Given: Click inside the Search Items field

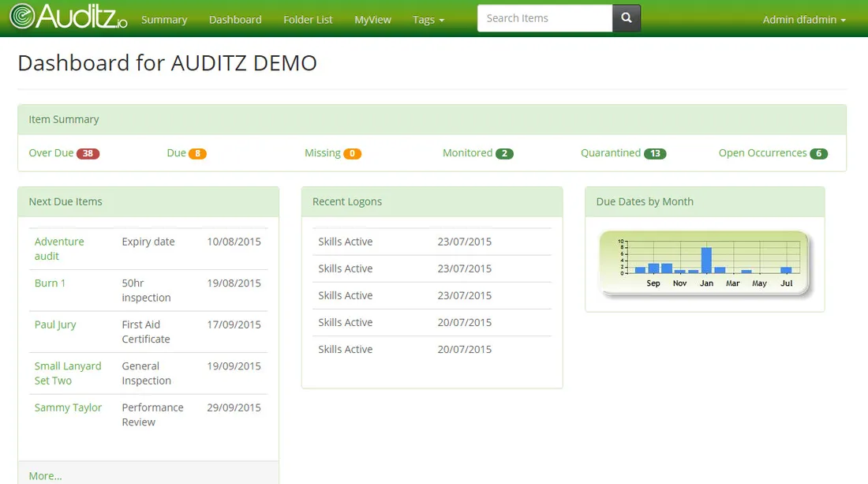Looking at the screenshot, I should [x=544, y=17].
